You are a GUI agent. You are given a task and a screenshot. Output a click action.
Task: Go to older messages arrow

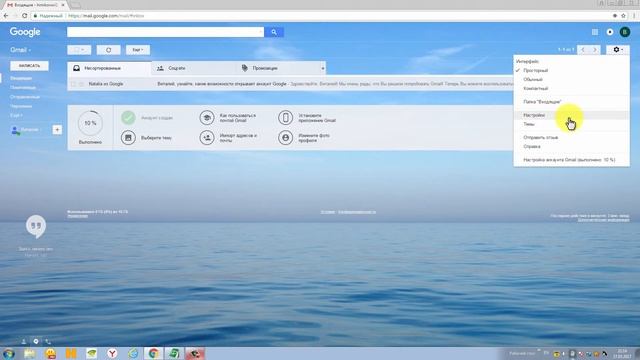(x=595, y=50)
